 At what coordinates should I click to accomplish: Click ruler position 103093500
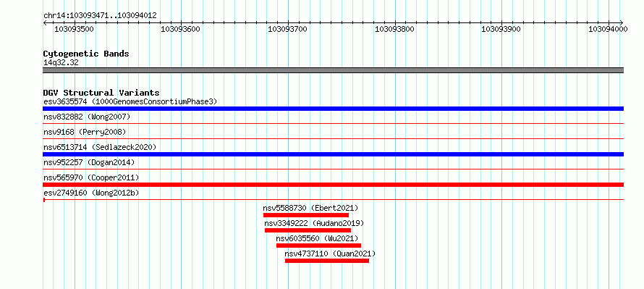tap(74, 29)
